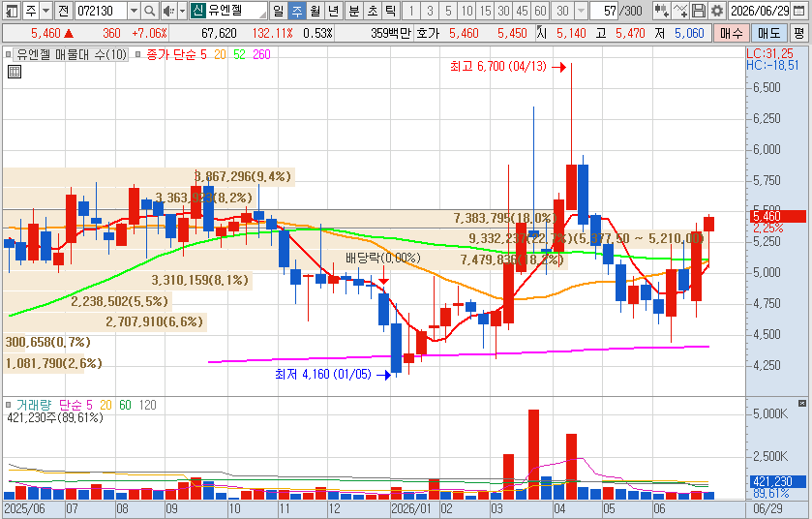Select the 1 interval button
812x519 pixels.
tap(411, 11)
